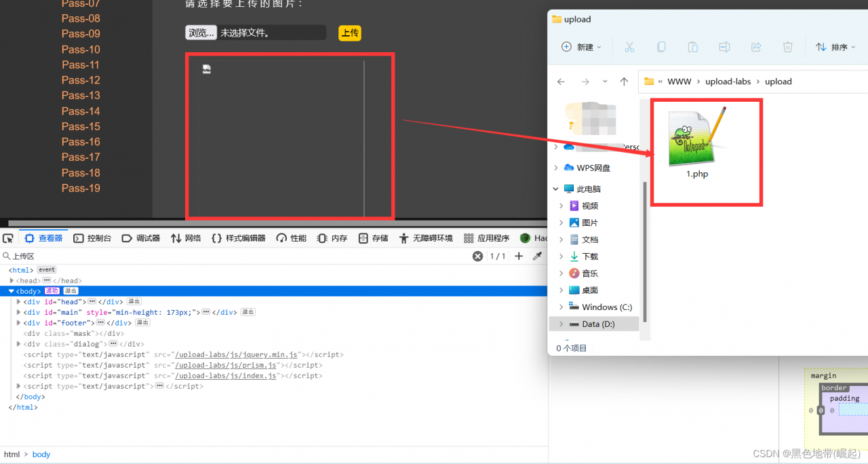Open the 应用程序 application tab
The width and height of the screenshot is (868, 464).
[486, 238]
